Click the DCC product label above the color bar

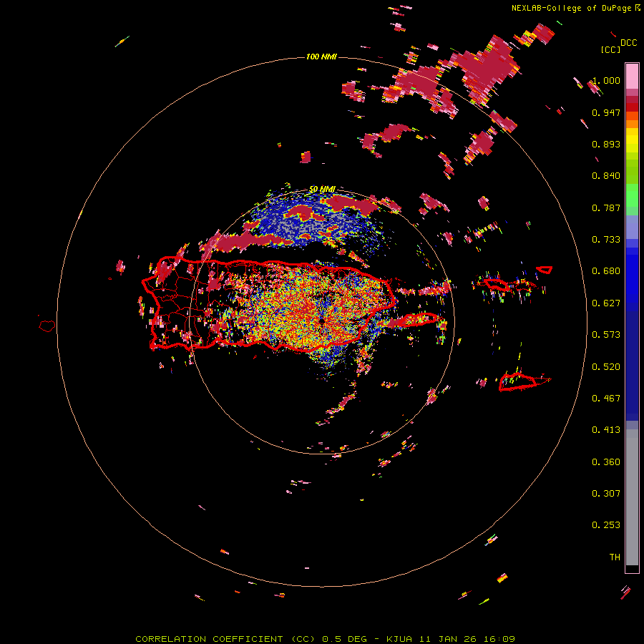628,43
